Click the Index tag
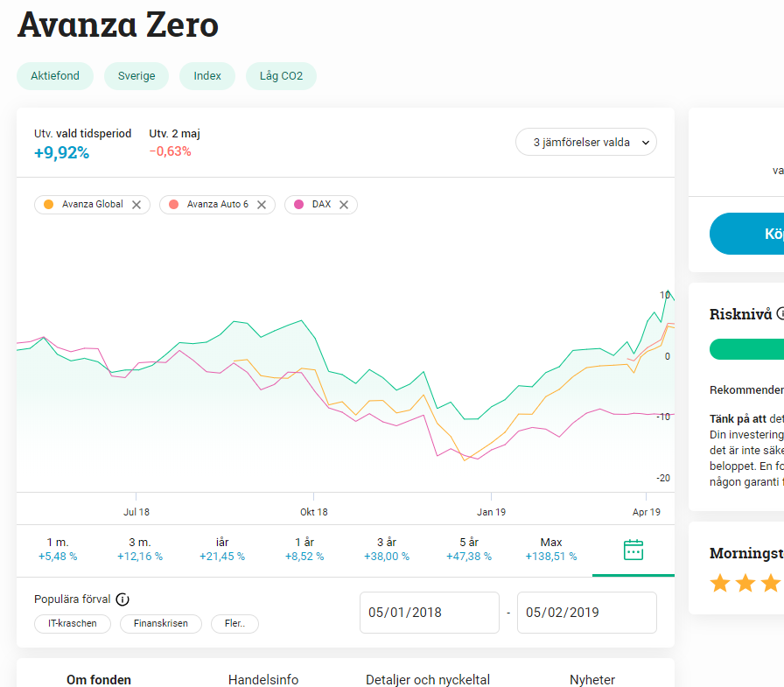The height and width of the screenshot is (687, 784). coord(207,76)
